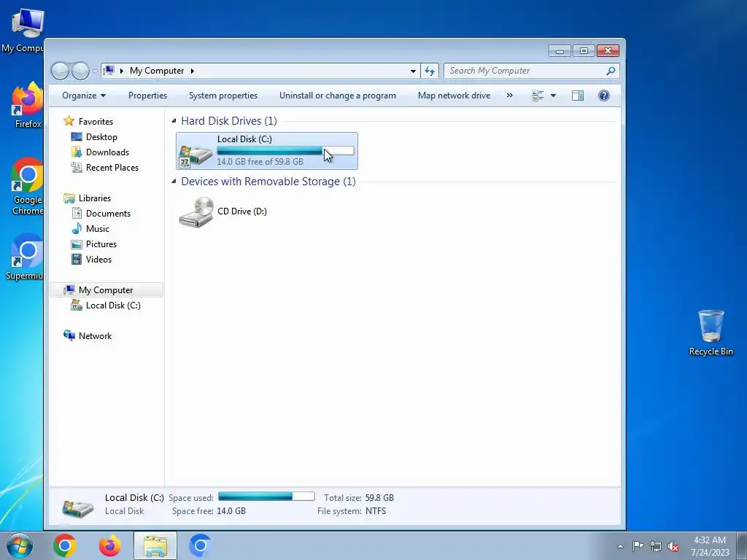Click the Back navigation arrow button

pos(60,71)
